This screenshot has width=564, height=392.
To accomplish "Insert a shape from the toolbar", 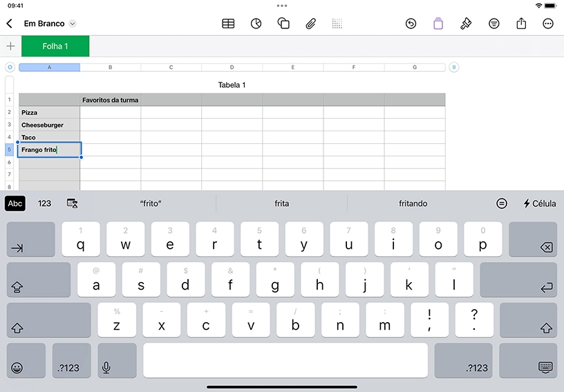I will (x=283, y=24).
